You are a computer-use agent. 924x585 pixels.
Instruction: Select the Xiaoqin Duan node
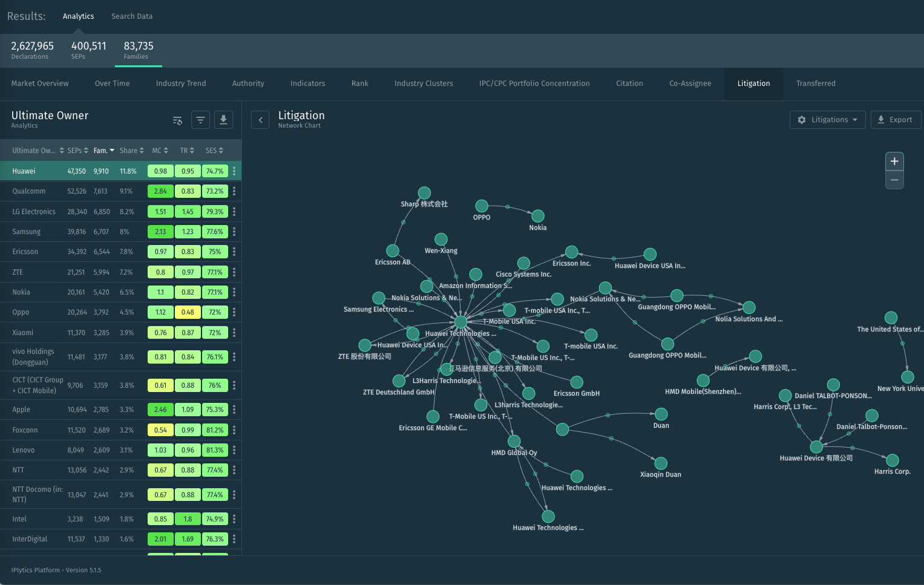[661, 463]
